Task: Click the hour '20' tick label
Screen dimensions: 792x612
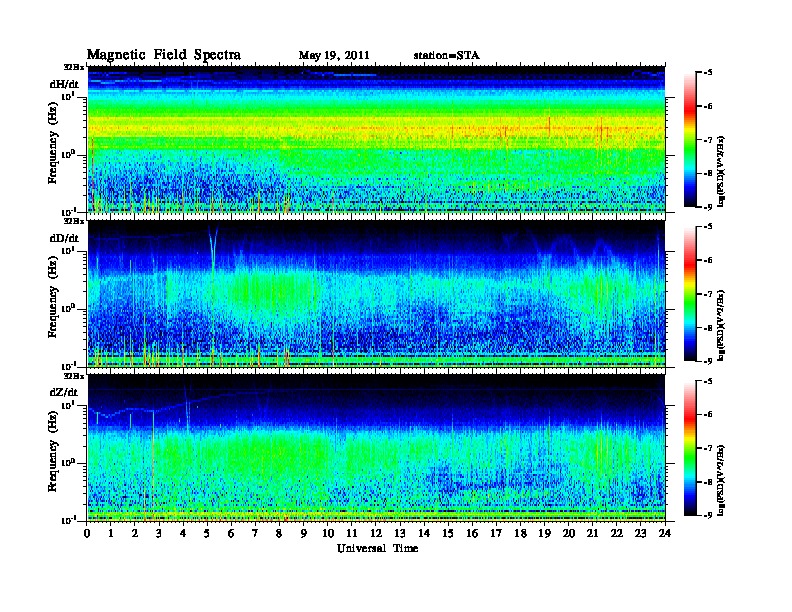Action: [569, 533]
